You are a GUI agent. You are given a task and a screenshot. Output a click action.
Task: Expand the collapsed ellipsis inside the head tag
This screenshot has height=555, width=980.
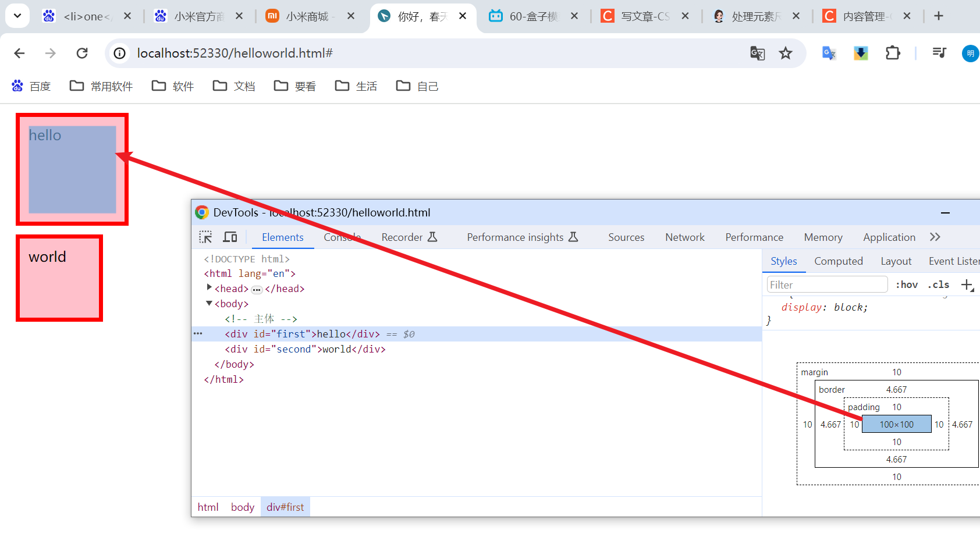[x=257, y=289]
